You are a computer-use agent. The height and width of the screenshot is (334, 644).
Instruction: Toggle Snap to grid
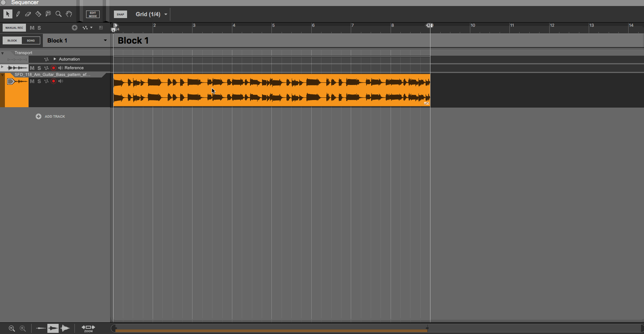pos(120,14)
